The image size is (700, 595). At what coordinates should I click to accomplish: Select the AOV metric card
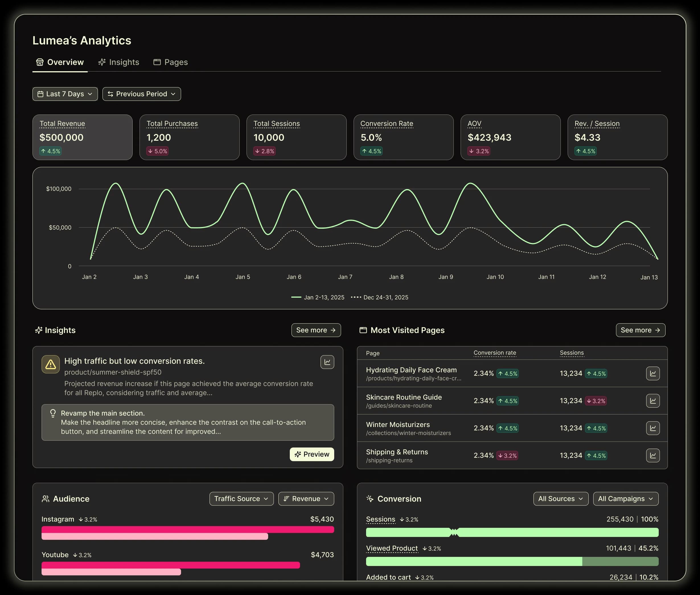click(511, 137)
